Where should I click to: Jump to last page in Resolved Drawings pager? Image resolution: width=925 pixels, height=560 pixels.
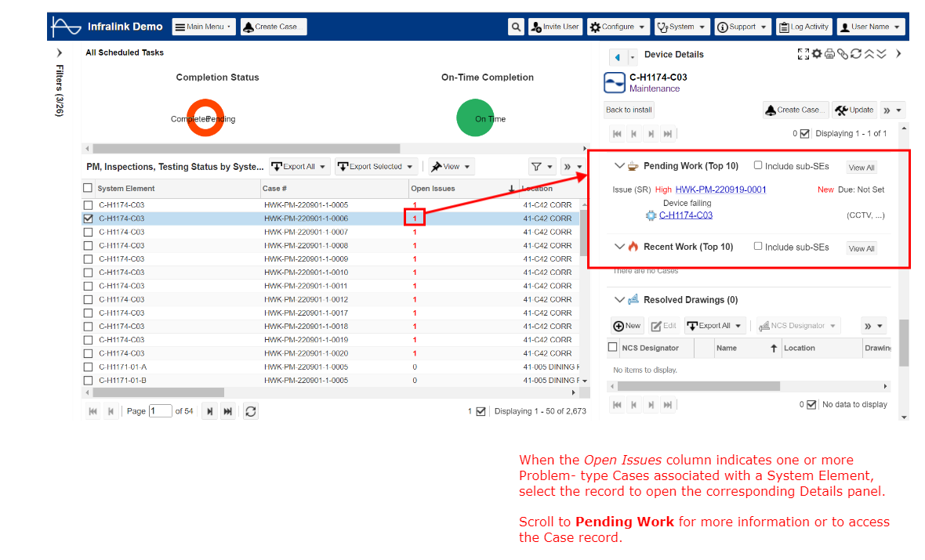pos(668,405)
